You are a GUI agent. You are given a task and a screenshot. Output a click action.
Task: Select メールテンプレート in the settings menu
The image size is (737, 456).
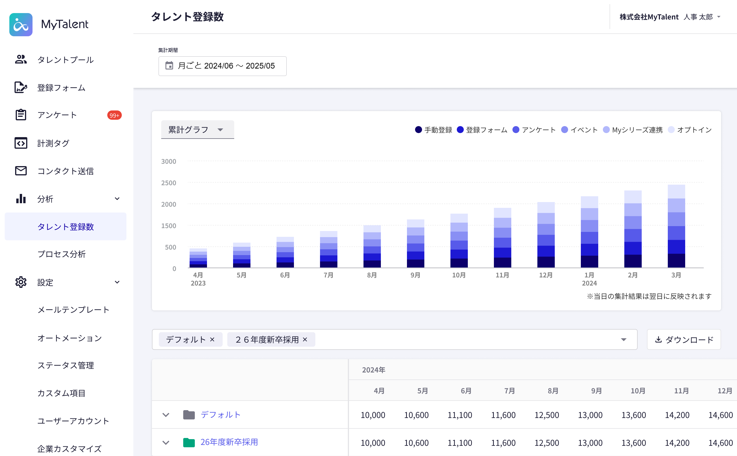[x=73, y=310]
